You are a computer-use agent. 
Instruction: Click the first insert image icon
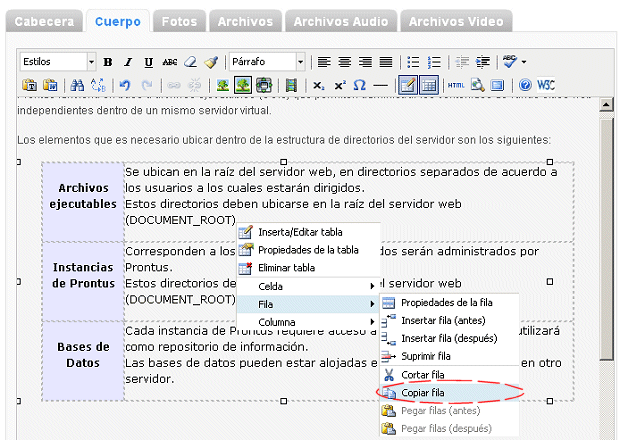point(223,85)
